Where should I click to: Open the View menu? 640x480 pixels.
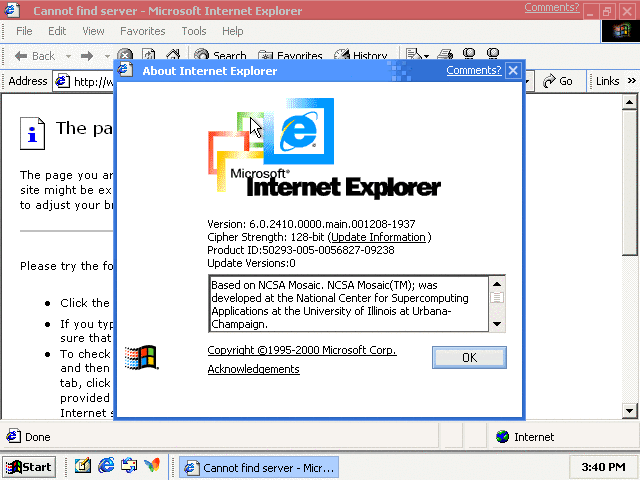point(93,31)
